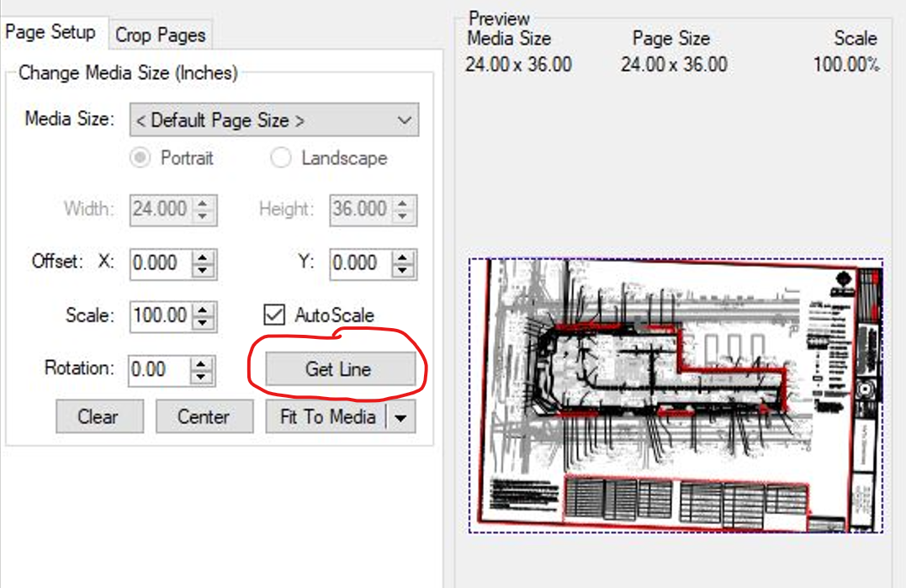
Task: Choose the Landscape orientation radio button
Action: (x=281, y=158)
